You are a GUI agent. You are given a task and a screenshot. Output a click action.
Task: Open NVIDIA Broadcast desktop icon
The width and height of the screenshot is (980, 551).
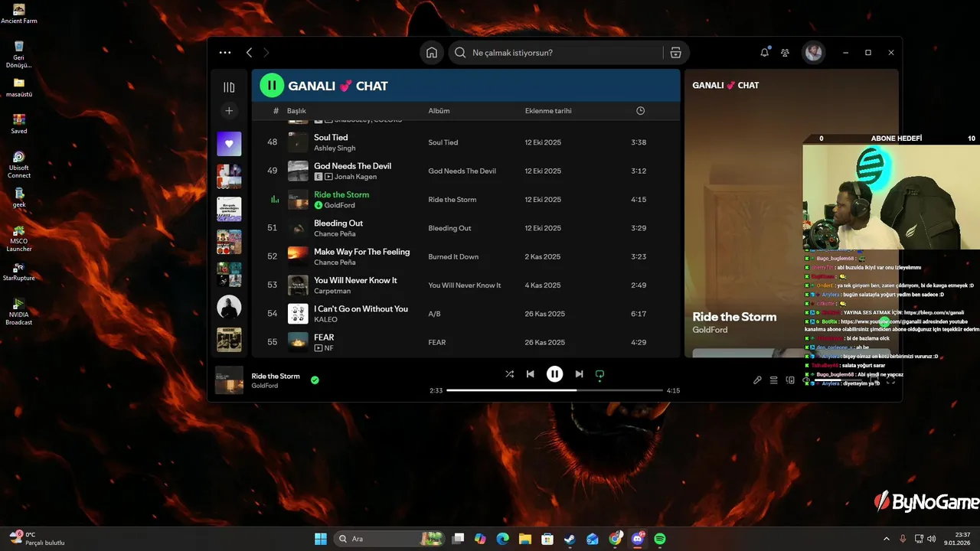click(x=19, y=311)
